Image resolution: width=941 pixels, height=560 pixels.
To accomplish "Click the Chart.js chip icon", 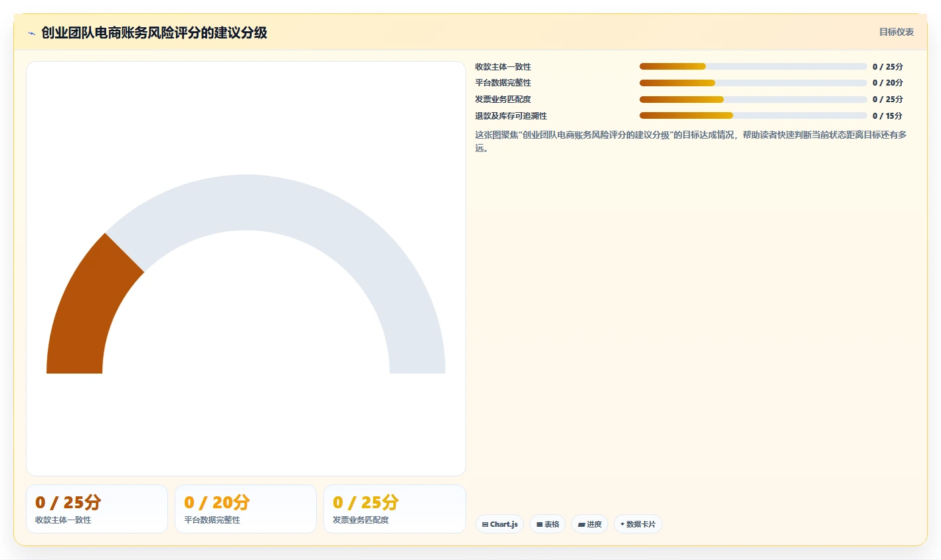I will pyautogui.click(x=485, y=524).
